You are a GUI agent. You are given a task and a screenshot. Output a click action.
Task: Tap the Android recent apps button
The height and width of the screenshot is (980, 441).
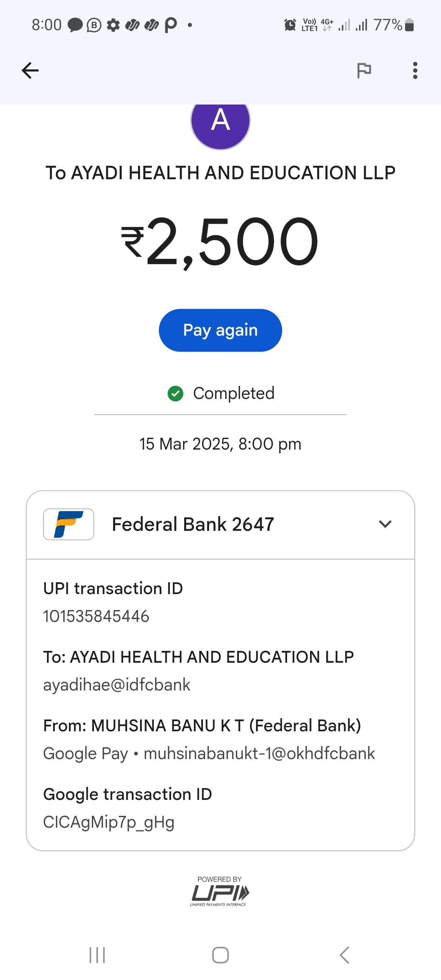(x=97, y=955)
